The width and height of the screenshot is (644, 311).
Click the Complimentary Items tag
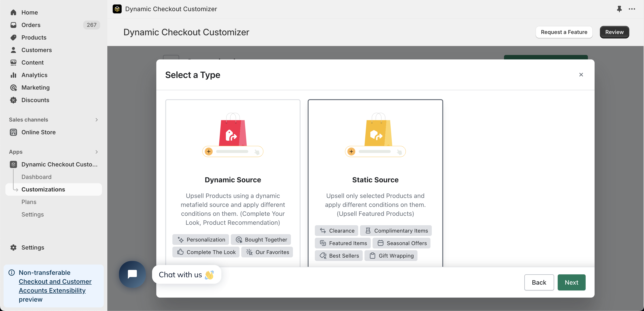(x=396, y=231)
